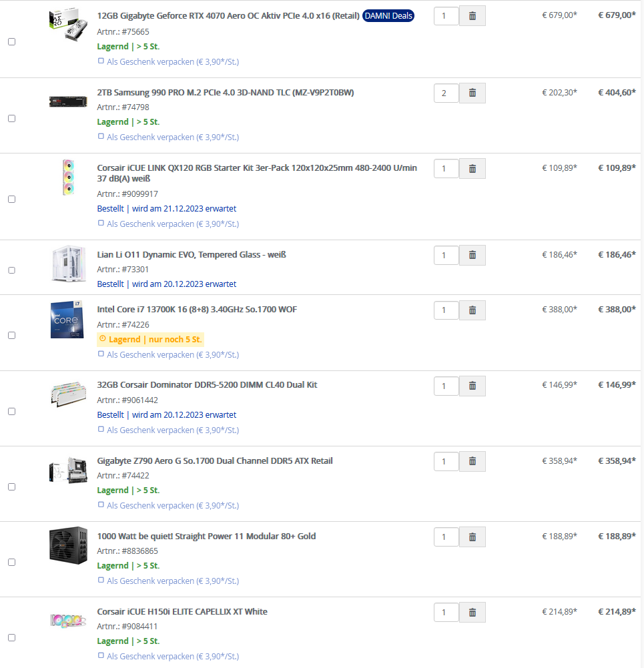Remove the Samsung 990 PRO item via trash icon
Screen dimensions: 644x668
pyautogui.click(x=472, y=93)
